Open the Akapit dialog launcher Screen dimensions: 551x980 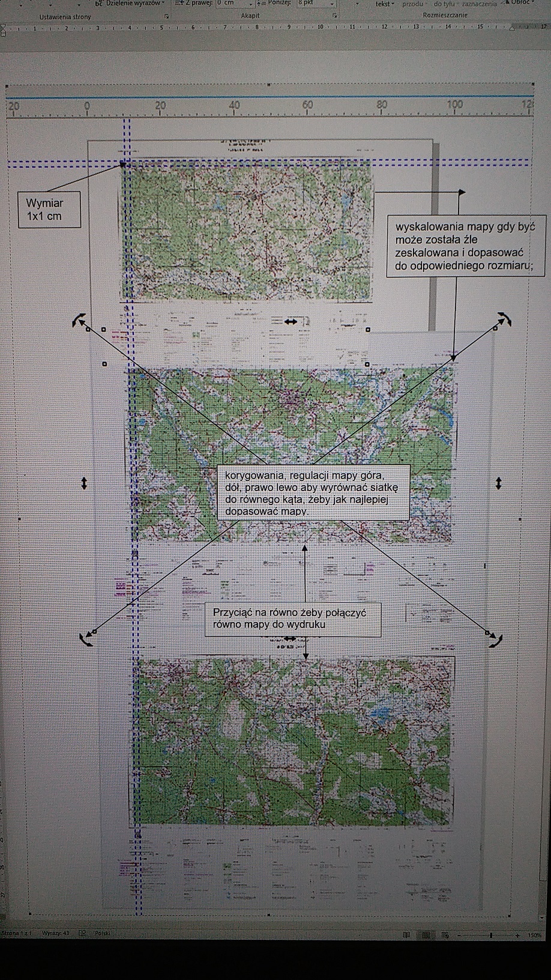[334, 16]
